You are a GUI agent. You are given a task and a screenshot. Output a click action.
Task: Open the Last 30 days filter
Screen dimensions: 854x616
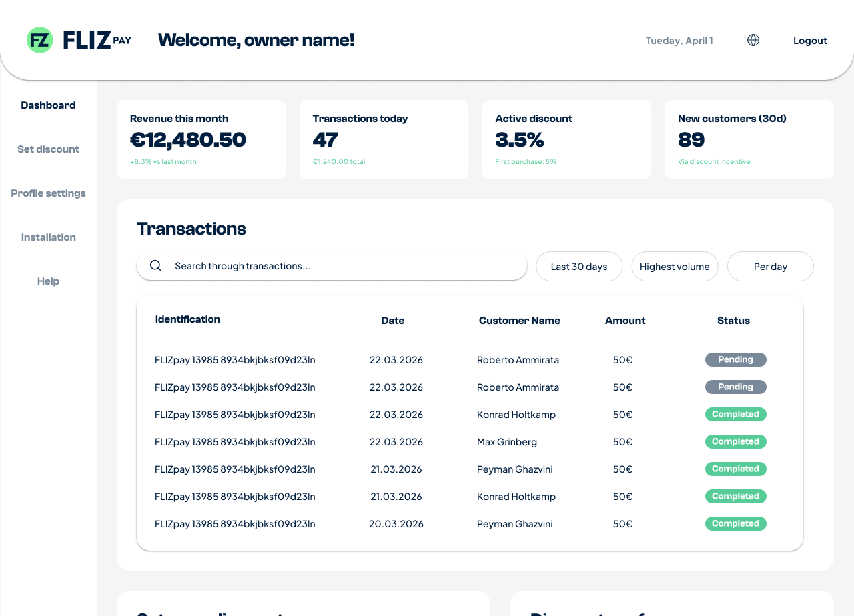click(x=579, y=267)
